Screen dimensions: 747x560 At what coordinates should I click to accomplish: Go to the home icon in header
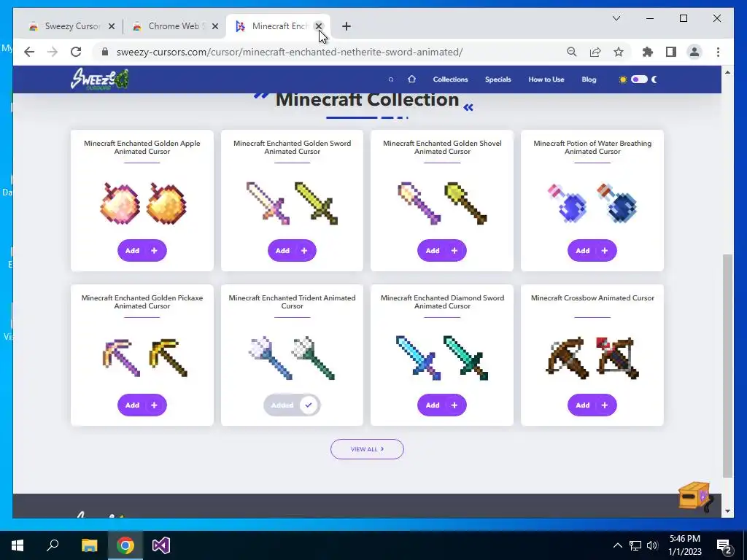[x=411, y=79]
